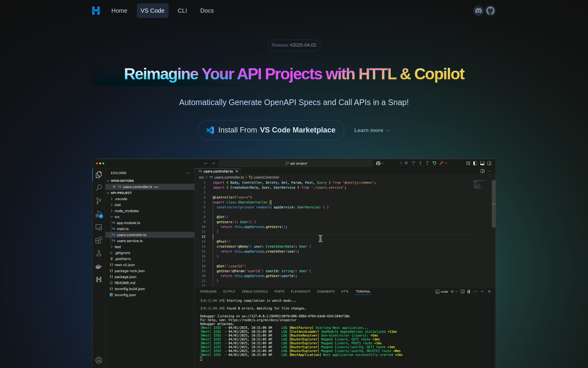Pause the debugger from the debug toolbar
This screenshot has height=368, width=588.
pos(406,163)
